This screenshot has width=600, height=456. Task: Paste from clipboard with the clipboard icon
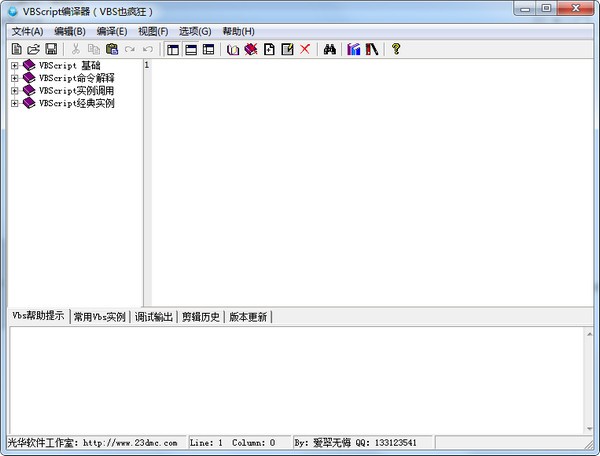tap(112, 49)
